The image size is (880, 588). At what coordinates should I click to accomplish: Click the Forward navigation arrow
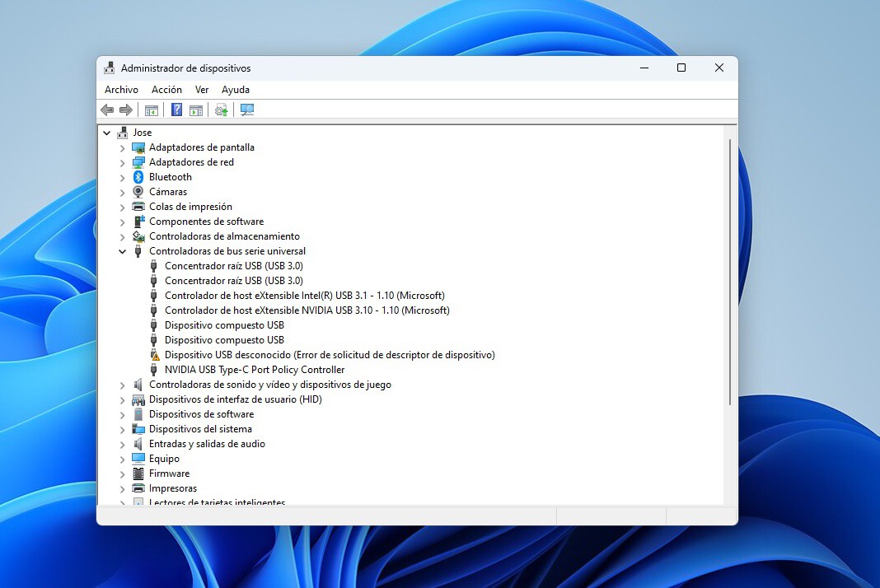tap(125, 110)
